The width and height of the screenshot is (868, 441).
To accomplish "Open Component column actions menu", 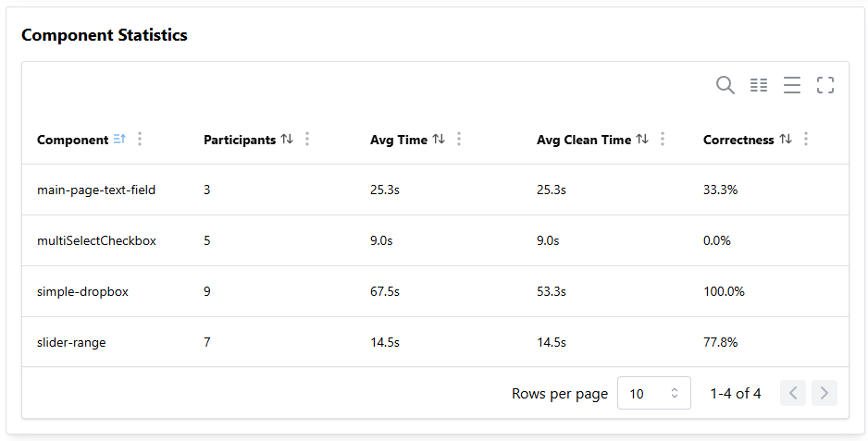I will pos(140,139).
